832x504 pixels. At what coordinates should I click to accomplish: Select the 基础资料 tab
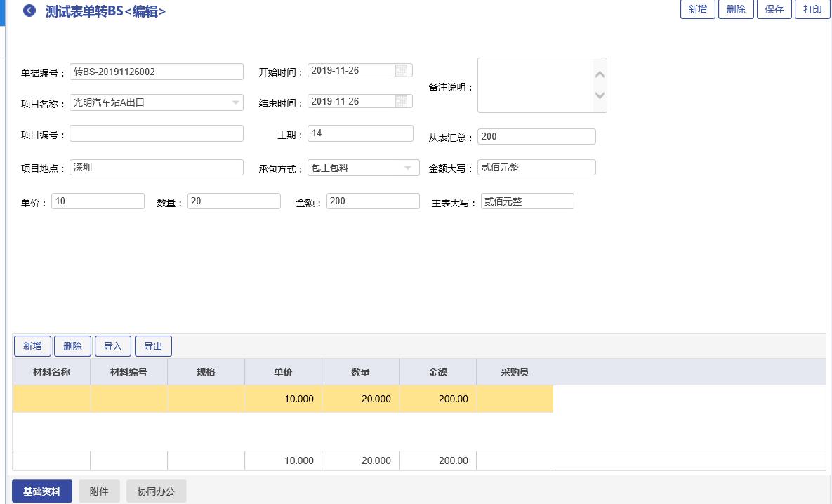point(42,491)
